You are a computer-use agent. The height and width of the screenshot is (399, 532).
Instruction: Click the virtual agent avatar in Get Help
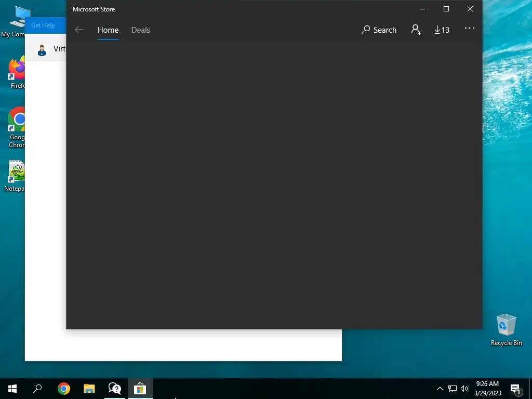(x=42, y=50)
